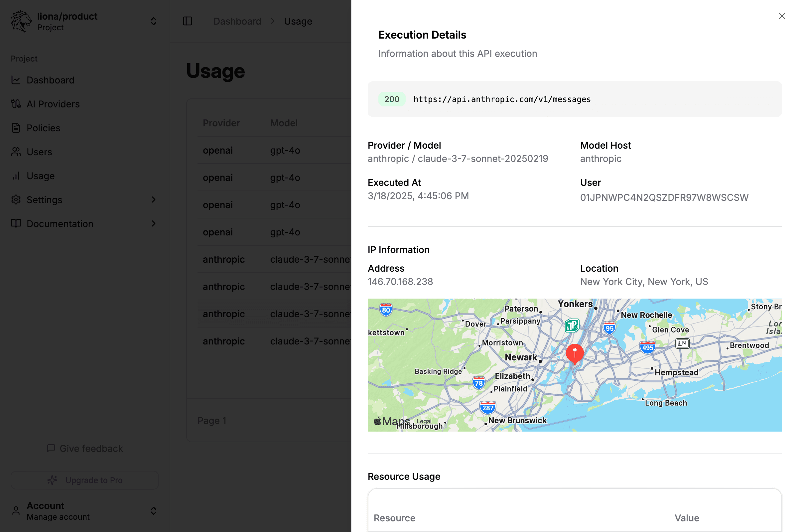Click the Interstate 495 shield on map
The width and height of the screenshot is (798, 532).
pos(647,347)
